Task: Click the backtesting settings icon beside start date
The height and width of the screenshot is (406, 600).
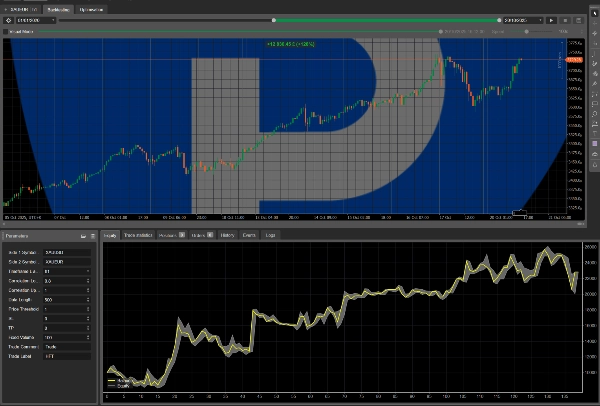Action: coord(8,20)
